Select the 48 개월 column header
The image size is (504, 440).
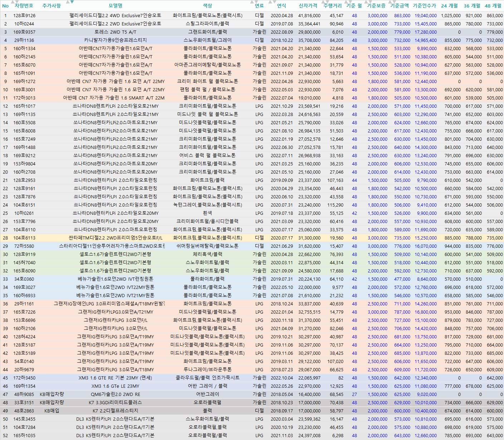(493, 6)
